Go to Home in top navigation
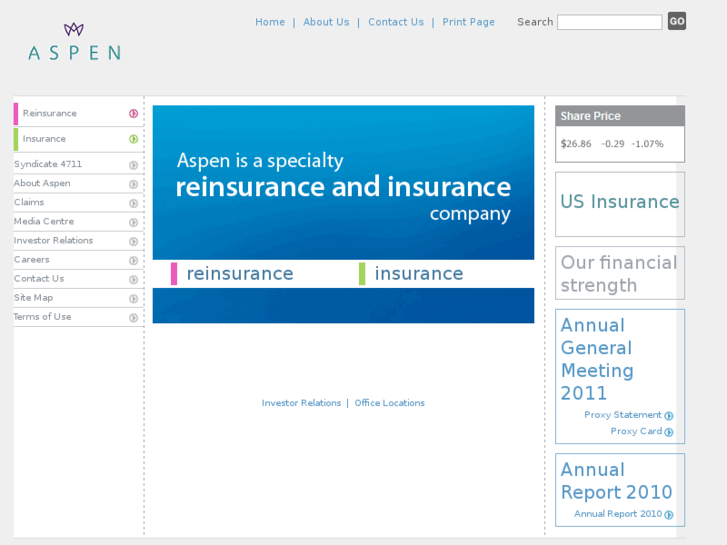 pos(270,22)
